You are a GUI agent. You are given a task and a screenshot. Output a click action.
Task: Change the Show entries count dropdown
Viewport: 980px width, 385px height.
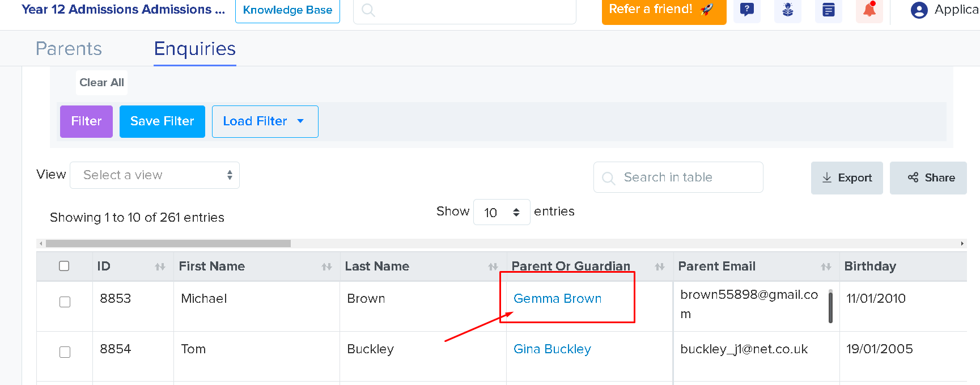502,212
